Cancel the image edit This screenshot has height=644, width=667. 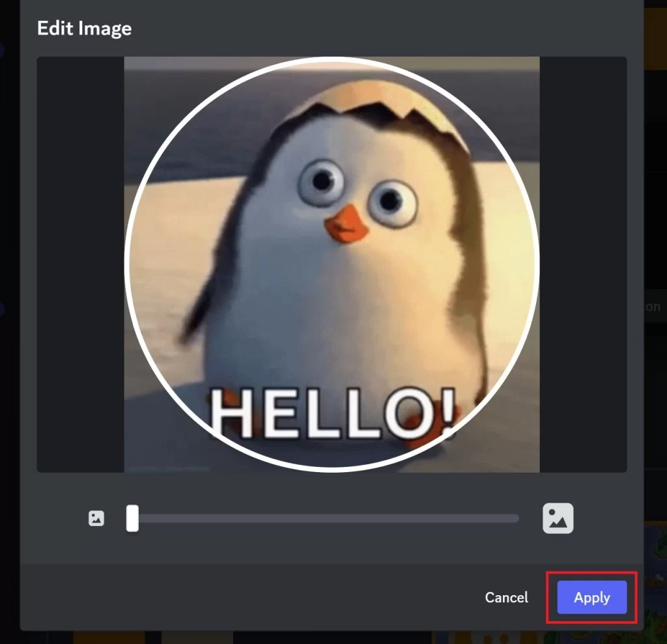coord(506,597)
